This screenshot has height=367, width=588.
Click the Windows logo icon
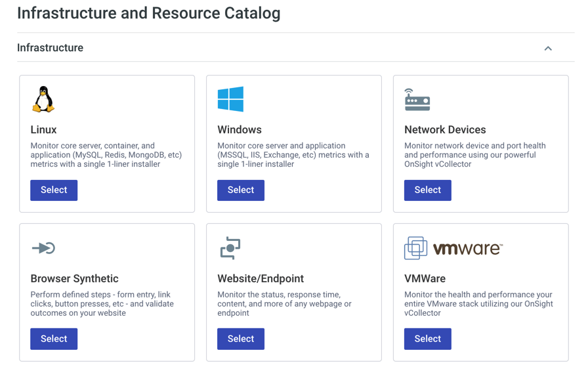click(x=230, y=99)
